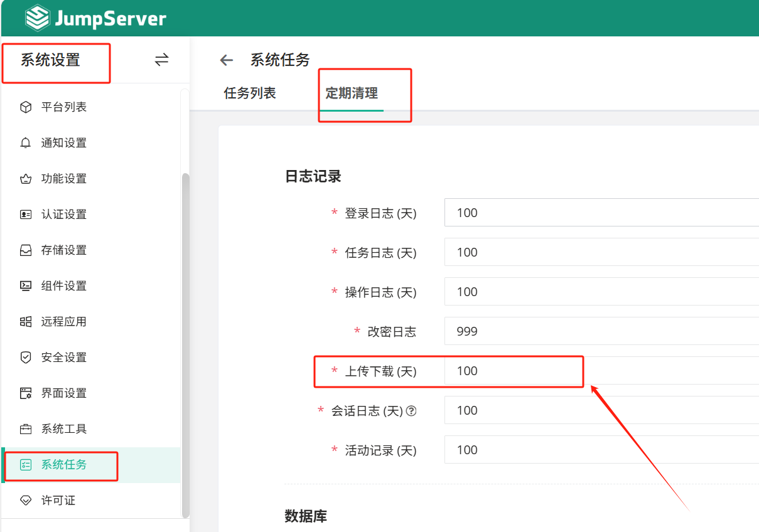
Task: Click the back arrow beside 系统任务
Action: 227,60
